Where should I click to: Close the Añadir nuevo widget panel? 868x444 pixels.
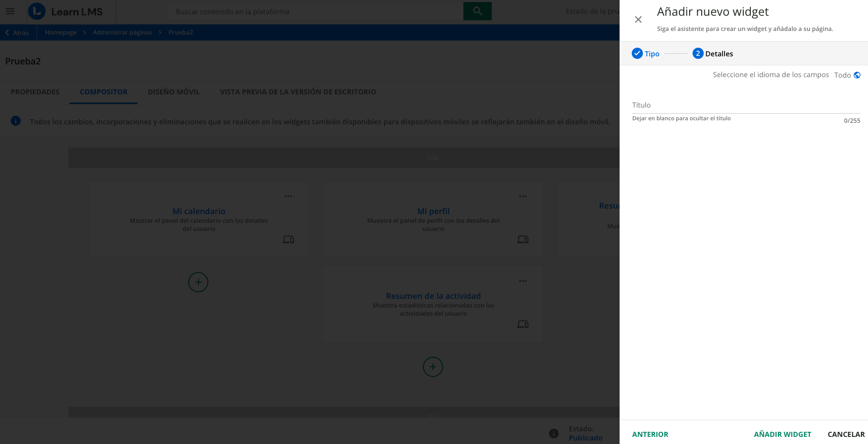638,19
